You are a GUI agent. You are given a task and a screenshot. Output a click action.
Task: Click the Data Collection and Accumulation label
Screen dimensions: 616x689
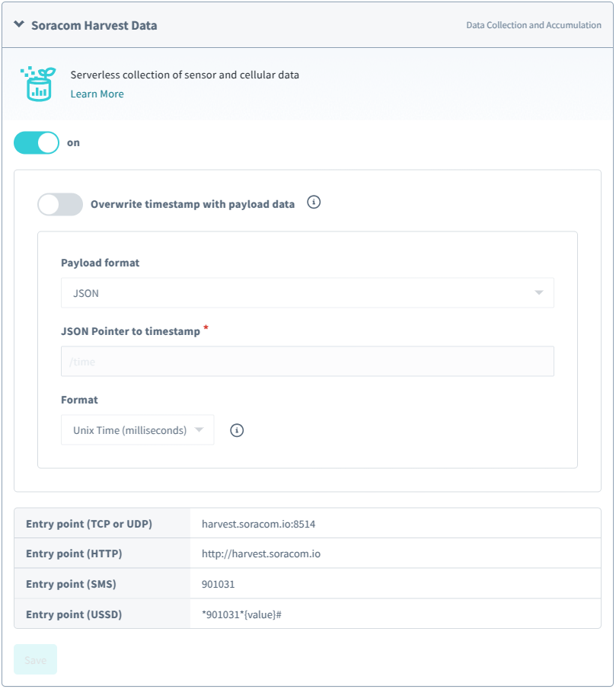[x=534, y=25]
